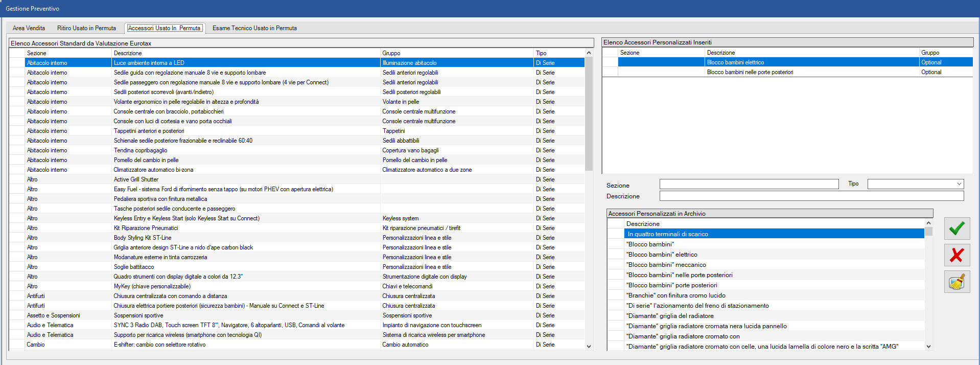Click the red X cancel button

956,255
